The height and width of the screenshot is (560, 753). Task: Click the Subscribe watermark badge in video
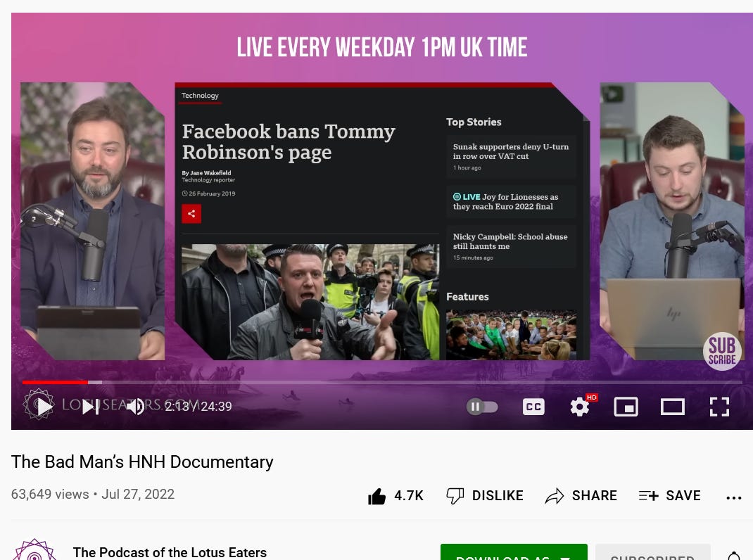click(722, 351)
